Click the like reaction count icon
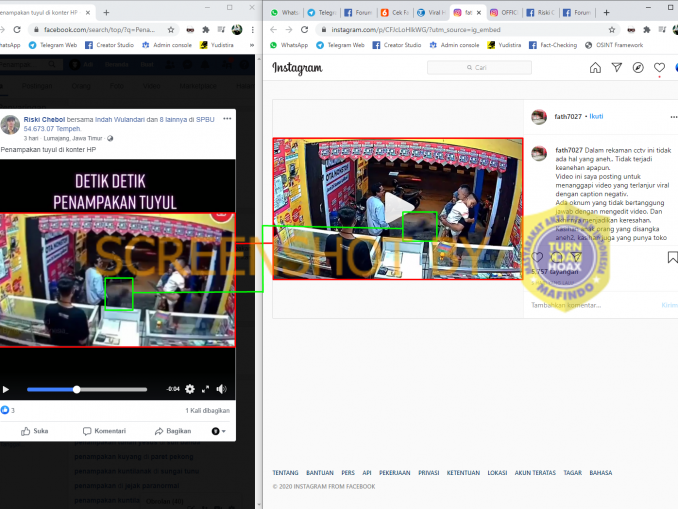This screenshot has width=678, height=509. tap(5, 410)
